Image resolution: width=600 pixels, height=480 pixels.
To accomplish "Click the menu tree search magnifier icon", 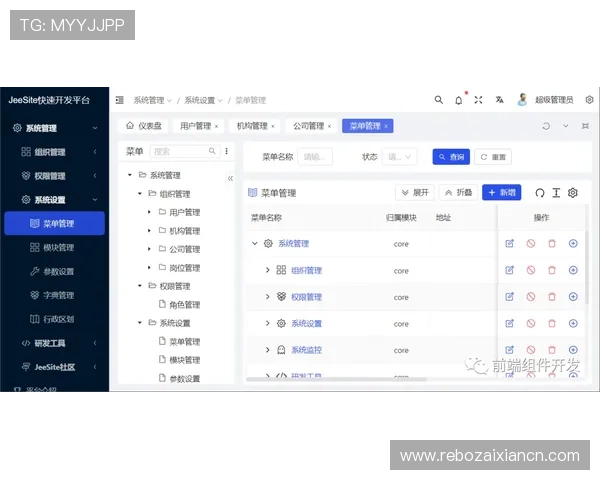I will [x=212, y=151].
